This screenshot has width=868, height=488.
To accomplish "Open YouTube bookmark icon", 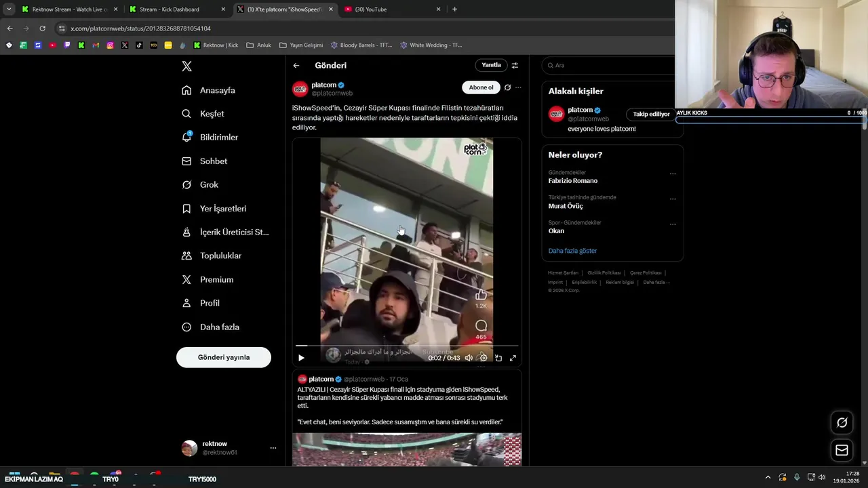I will [x=52, y=45].
